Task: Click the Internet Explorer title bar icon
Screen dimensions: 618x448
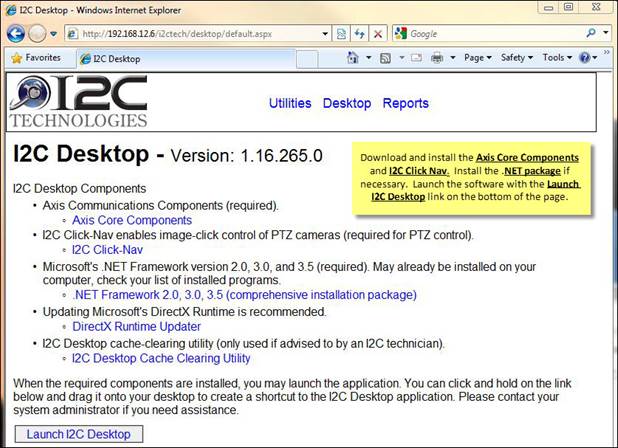Action: (11, 10)
